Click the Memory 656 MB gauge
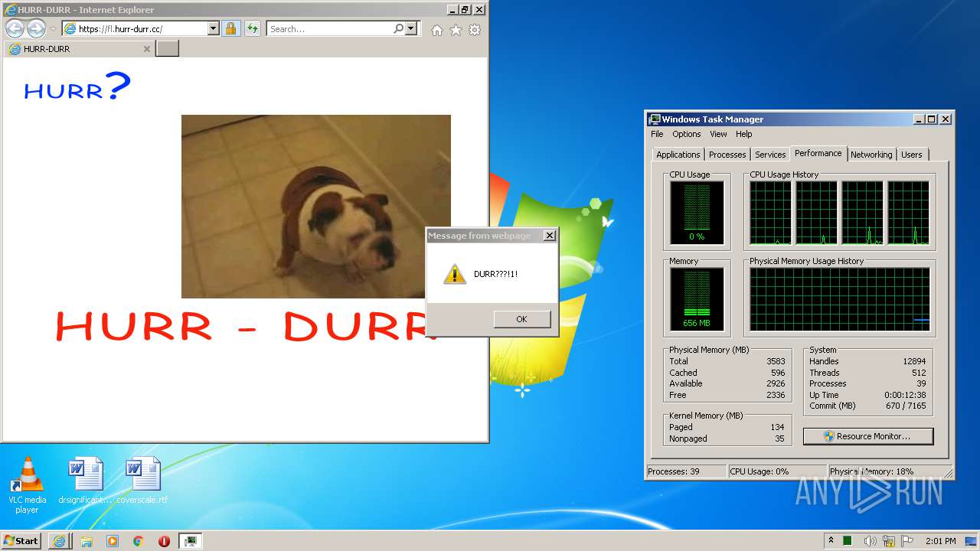Image resolution: width=980 pixels, height=551 pixels. [697, 298]
